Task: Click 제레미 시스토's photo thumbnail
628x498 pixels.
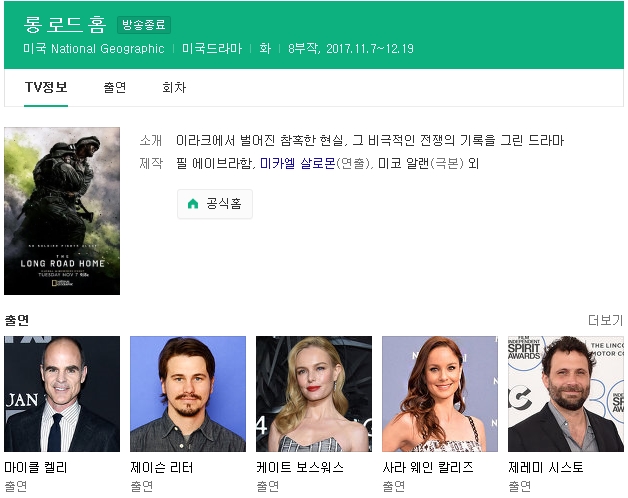Action: tap(566, 394)
